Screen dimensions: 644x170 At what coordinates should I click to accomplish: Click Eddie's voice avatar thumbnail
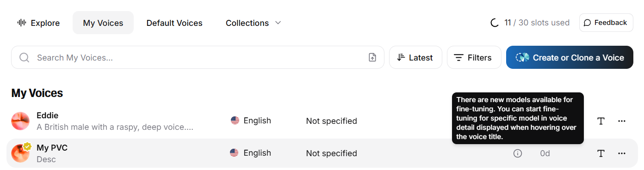(20, 121)
